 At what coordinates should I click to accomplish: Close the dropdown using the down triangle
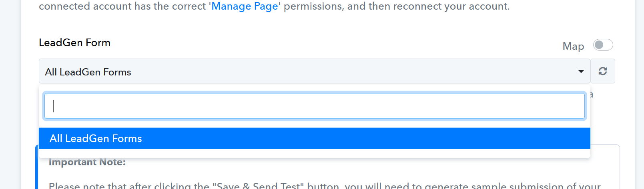581,71
